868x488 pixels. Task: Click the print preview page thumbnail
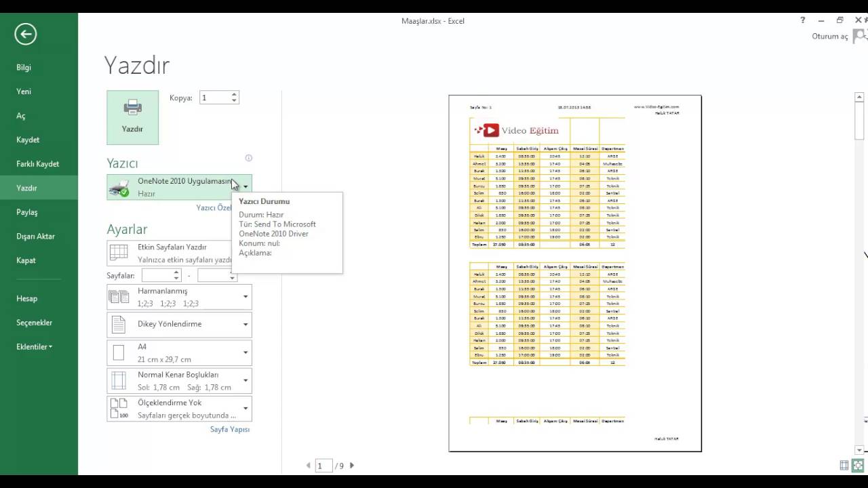575,273
